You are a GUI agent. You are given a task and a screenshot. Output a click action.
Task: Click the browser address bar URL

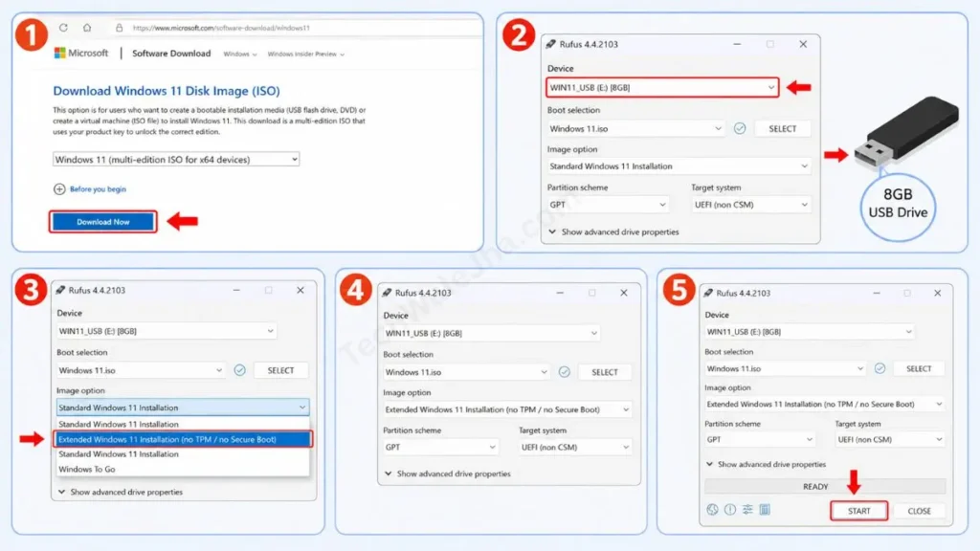pyautogui.click(x=221, y=28)
